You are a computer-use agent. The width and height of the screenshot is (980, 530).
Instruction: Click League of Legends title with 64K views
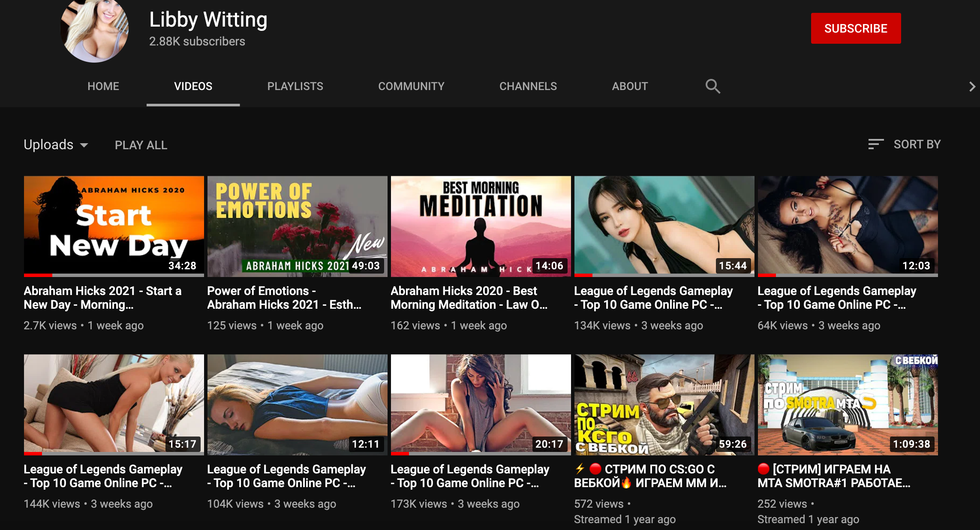pyautogui.click(x=837, y=298)
